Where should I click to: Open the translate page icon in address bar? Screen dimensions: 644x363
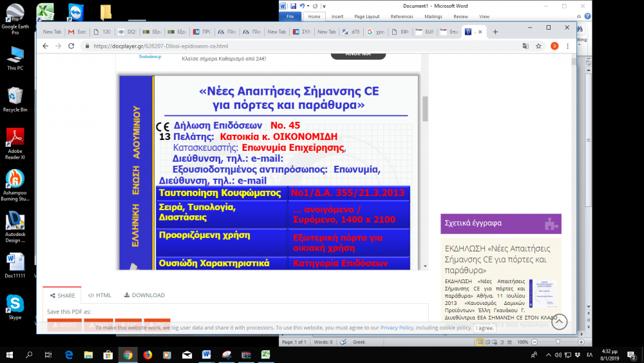[526, 46]
